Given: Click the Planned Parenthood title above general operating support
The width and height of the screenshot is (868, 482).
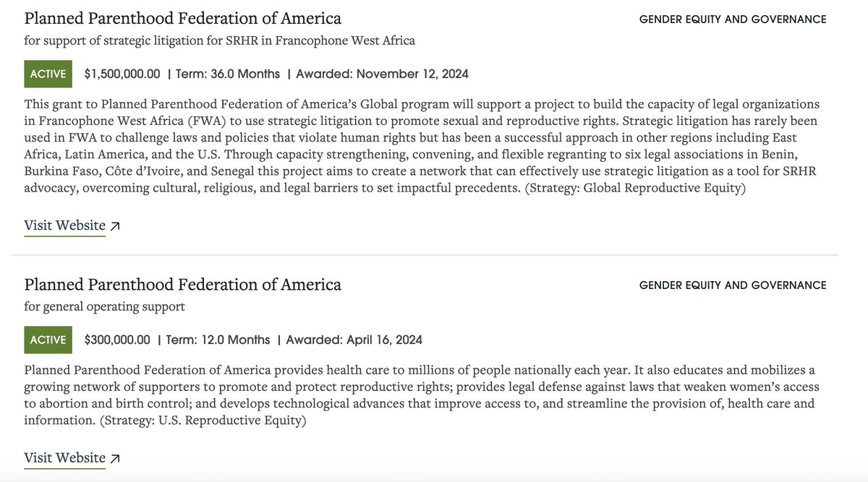Looking at the screenshot, I should (182, 284).
